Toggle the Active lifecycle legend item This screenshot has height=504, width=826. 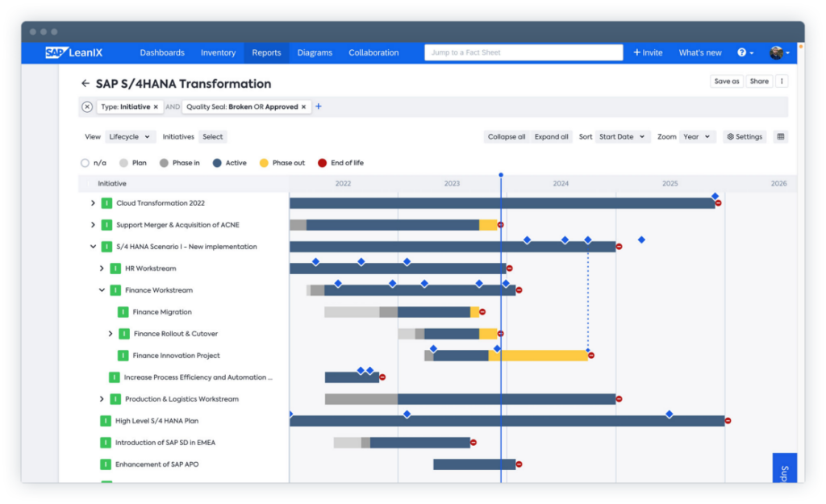click(230, 163)
